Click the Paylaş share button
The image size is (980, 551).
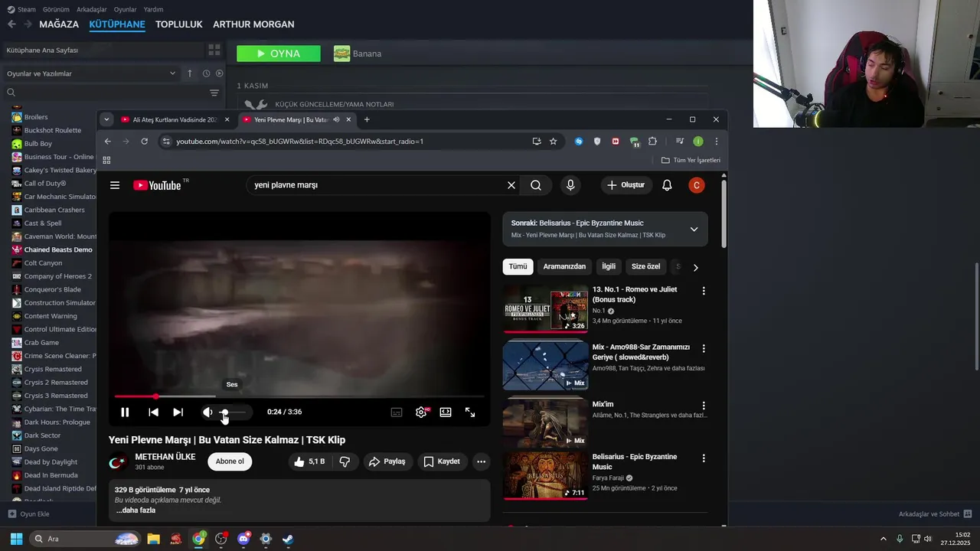(387, 461)
